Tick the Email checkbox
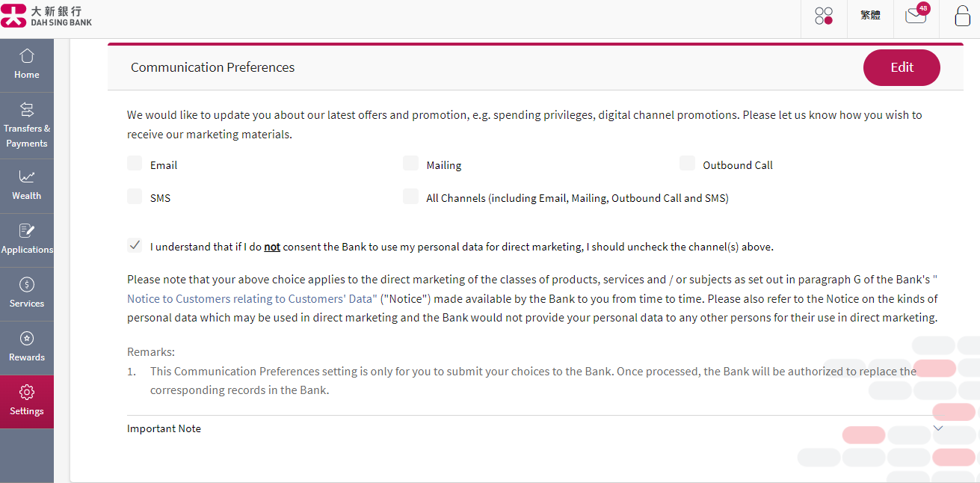Screen dimensions: 980x483 tap(135, 164)
